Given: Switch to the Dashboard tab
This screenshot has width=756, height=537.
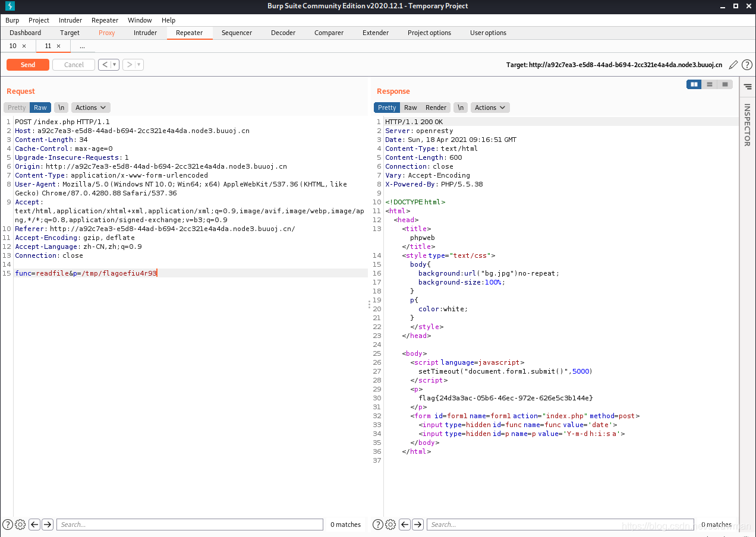Looking at the screenshot, I should tap(26, 33).
